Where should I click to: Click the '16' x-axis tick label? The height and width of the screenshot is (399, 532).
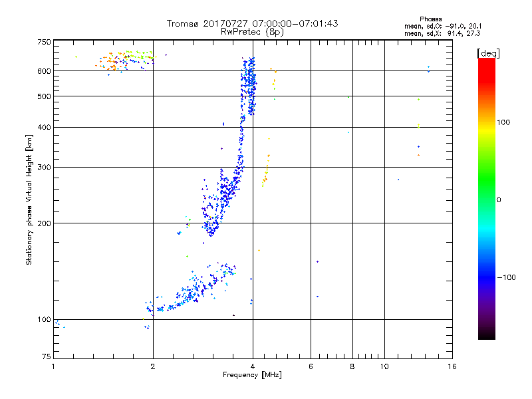tap(452, 366)
